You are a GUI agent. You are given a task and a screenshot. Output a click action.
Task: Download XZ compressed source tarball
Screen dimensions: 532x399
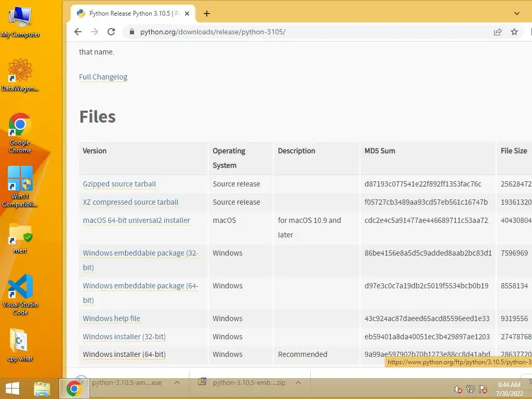click(130, 202)
